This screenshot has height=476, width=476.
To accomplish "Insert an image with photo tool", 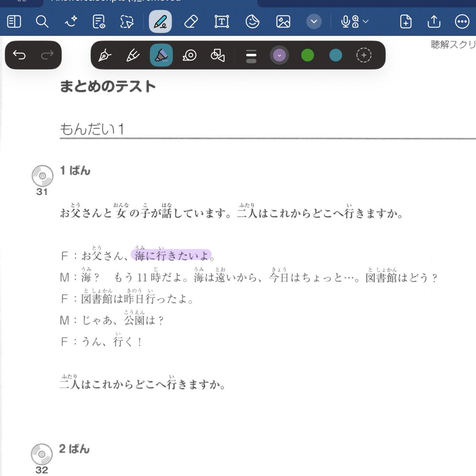I will pyautogui.click(x=283, y=21).
